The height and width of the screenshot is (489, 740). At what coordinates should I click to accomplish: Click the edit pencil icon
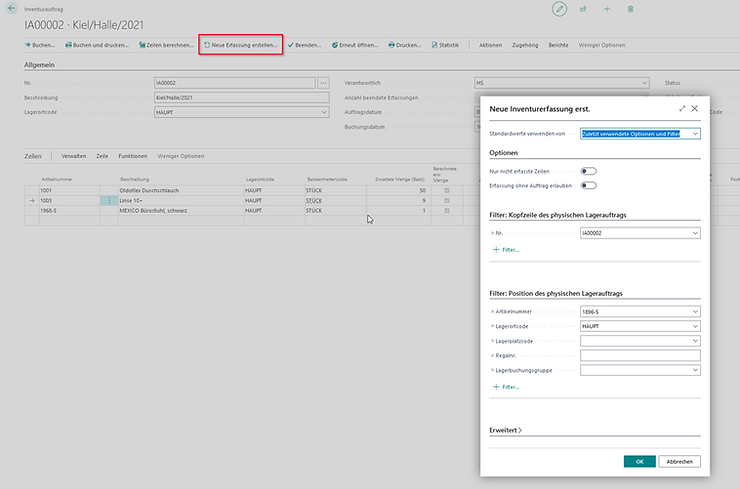(560, 9)
